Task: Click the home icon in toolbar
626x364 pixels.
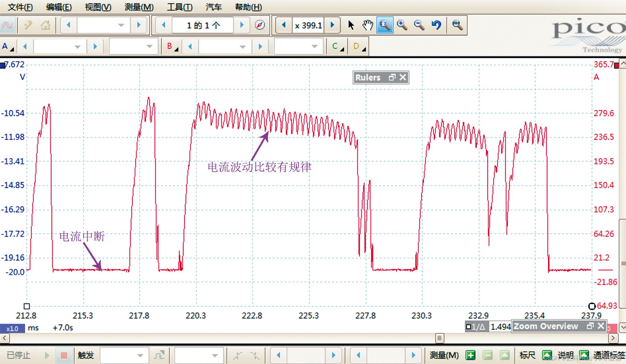Action: point(46,25)
